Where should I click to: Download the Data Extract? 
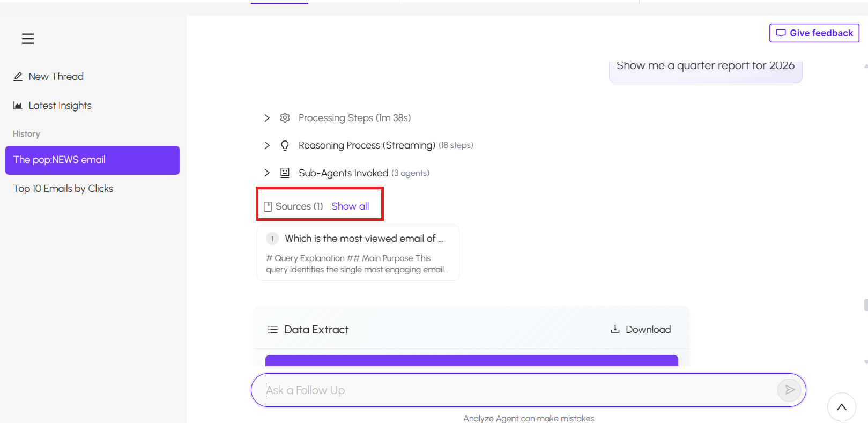point(641,329)
